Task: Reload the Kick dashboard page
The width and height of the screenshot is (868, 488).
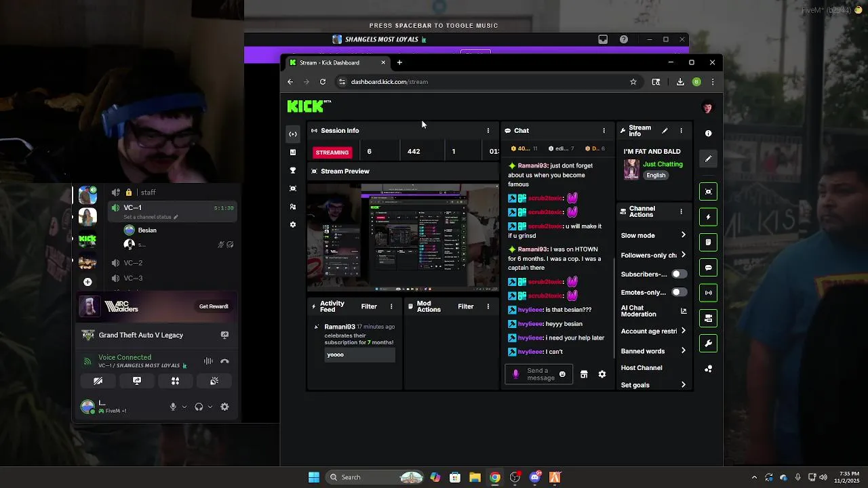Action: click(x=323, y=82)
